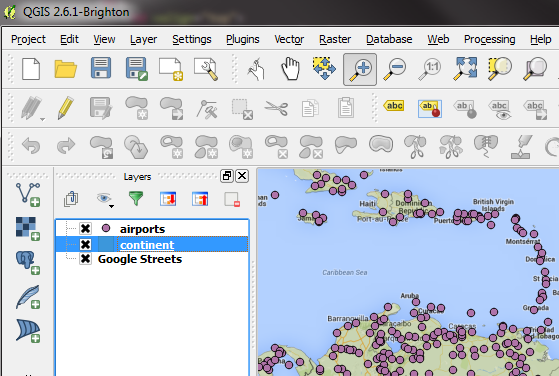Activate the Zoom In magnifier tool
The height and width of the screenshot is (376, 559).
pyautogui.click(x=360, y=69)
